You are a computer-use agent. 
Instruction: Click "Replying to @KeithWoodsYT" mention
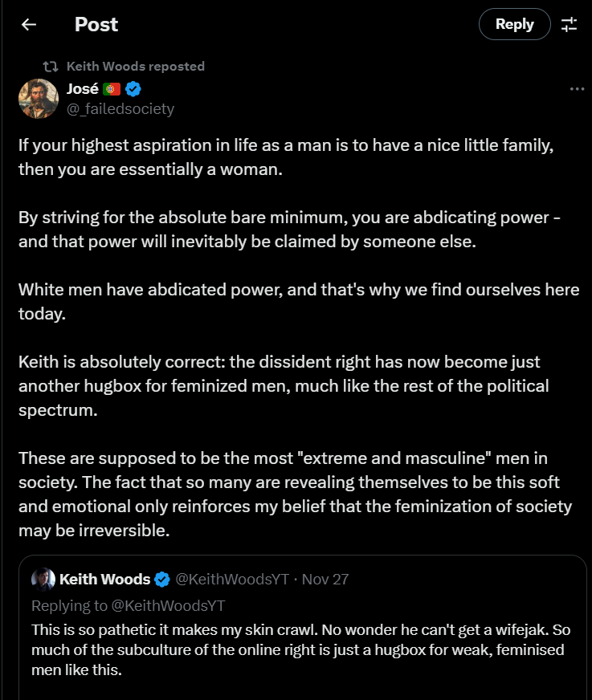pyautogui.click(x=168, y=606)
